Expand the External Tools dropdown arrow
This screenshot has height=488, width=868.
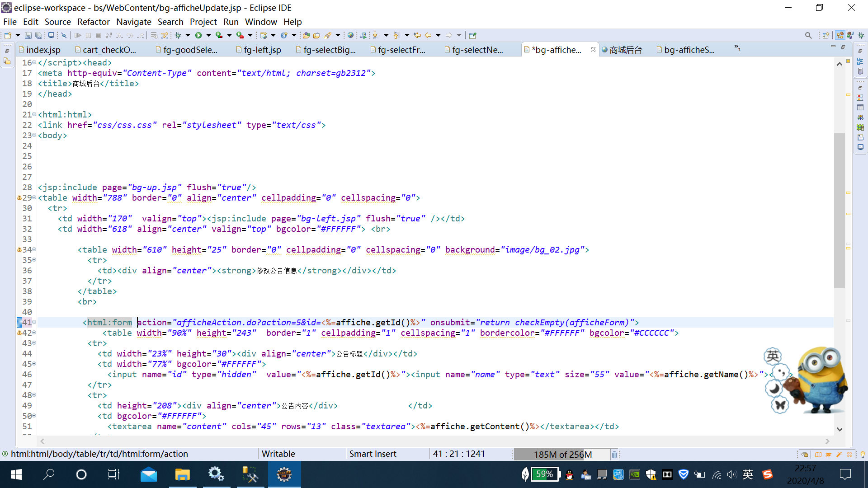250,35
